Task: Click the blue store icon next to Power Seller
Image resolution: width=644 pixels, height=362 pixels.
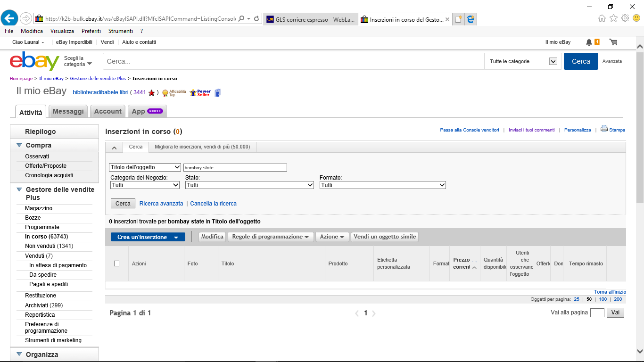Action: (217, 93)
